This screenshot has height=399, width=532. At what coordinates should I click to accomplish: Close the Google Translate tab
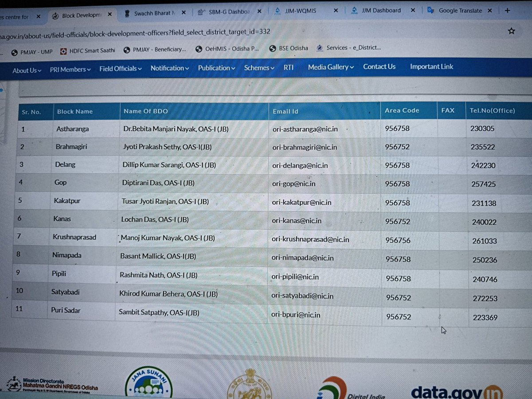490,10
